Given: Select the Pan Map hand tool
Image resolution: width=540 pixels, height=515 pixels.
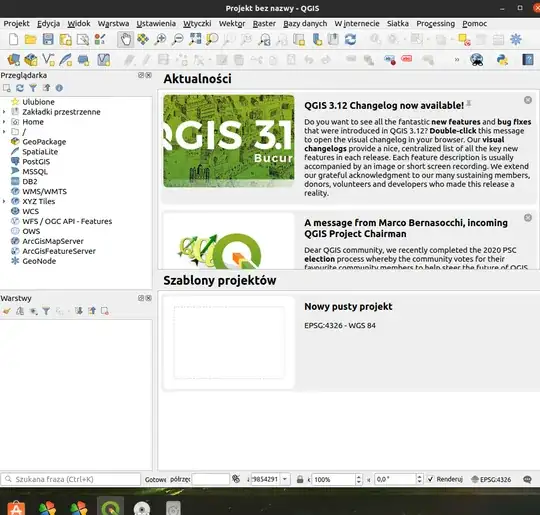Looking at the screenshot, I should pos(125,39).
